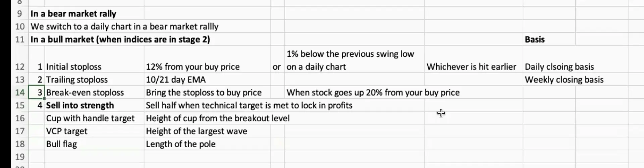644x168 pixels.
Task: Select the 'Trailing stoploss' cell
Action: point(94,80)
